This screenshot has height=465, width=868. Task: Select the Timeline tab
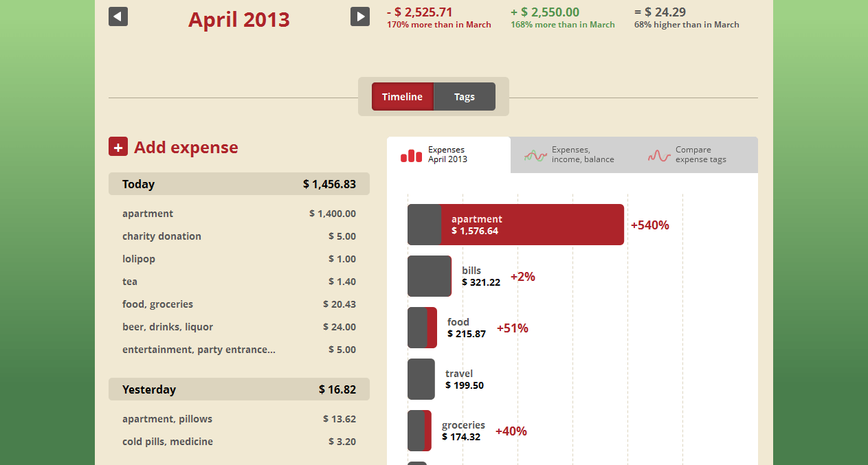pos(403,96)
